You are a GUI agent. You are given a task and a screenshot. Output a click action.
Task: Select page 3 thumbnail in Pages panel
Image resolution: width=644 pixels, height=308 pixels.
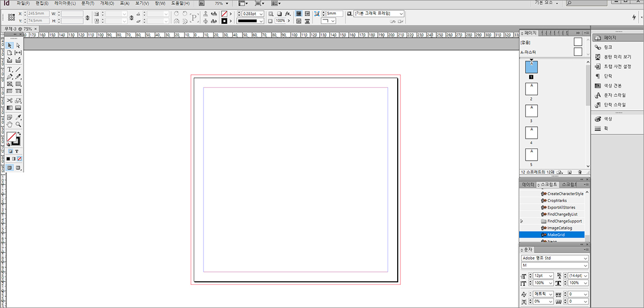tap(531, 111)
